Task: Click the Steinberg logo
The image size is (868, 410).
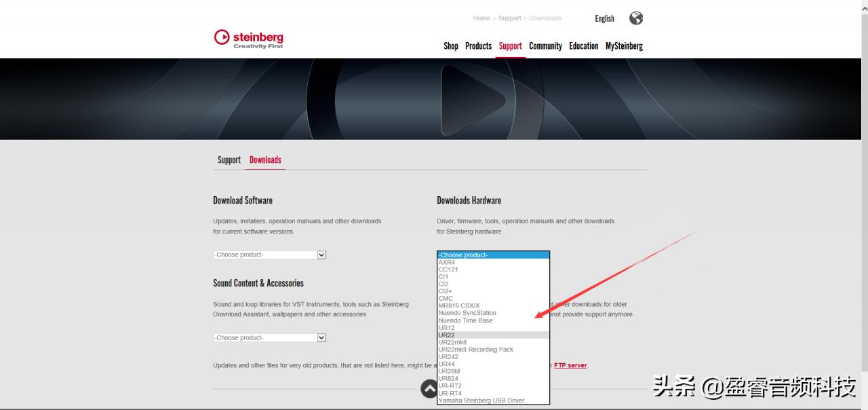Action: click(249, 39)
